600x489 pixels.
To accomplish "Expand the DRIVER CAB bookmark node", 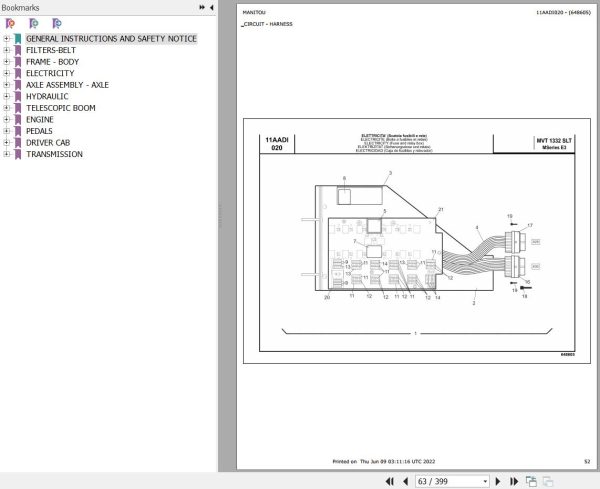I will pyautogui.click(x=6, y=142).
